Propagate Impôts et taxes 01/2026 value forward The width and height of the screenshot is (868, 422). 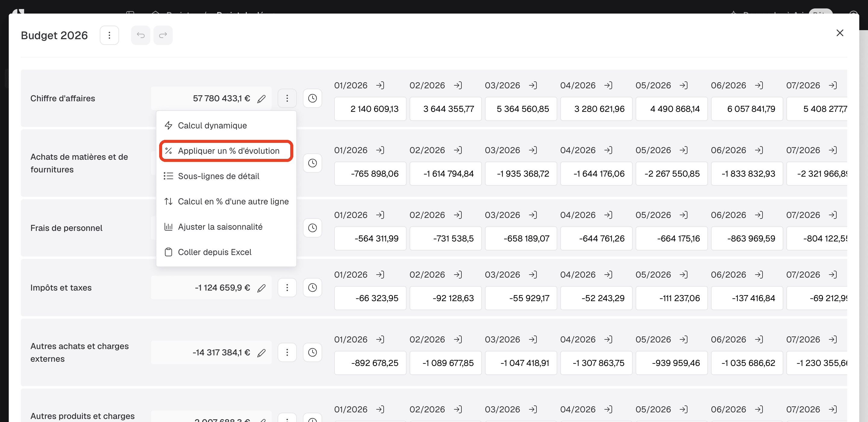(x=380, y=275)
